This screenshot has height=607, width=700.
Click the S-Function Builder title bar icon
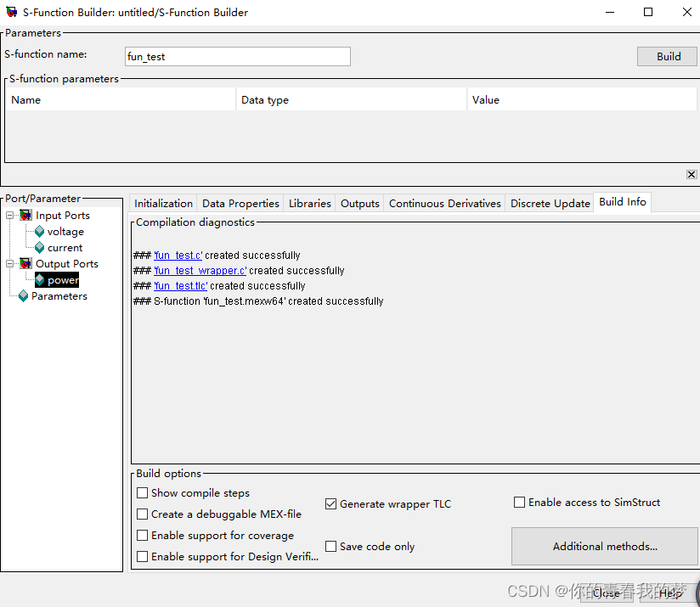pyautogui.click(x=11, y=13)
